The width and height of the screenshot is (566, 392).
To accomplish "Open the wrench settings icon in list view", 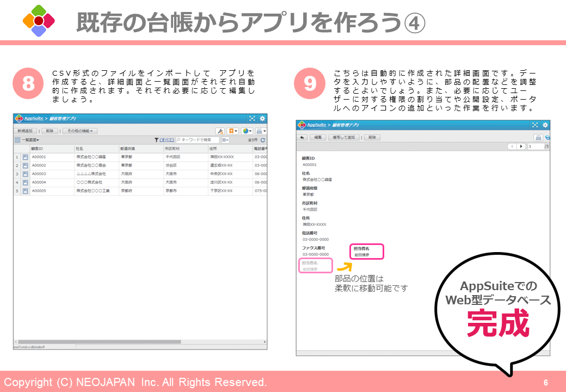I will point(220,131).
